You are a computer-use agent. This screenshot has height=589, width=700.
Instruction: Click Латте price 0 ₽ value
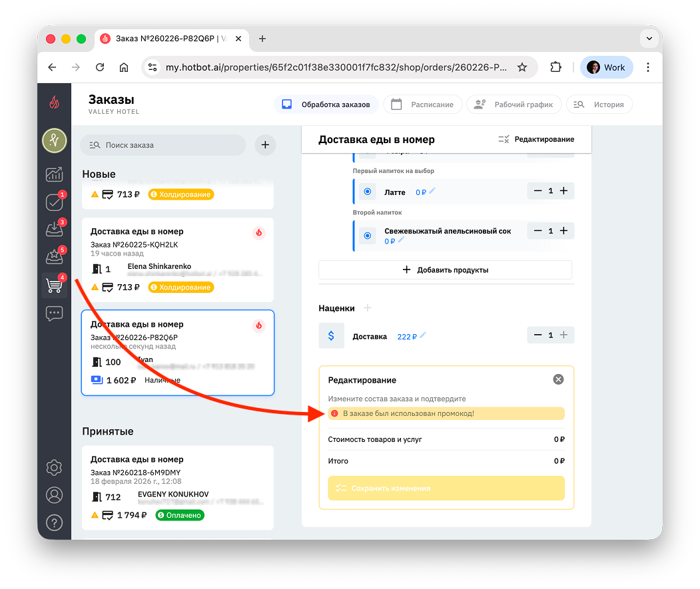pyautogui.click(x=421, y=192)
